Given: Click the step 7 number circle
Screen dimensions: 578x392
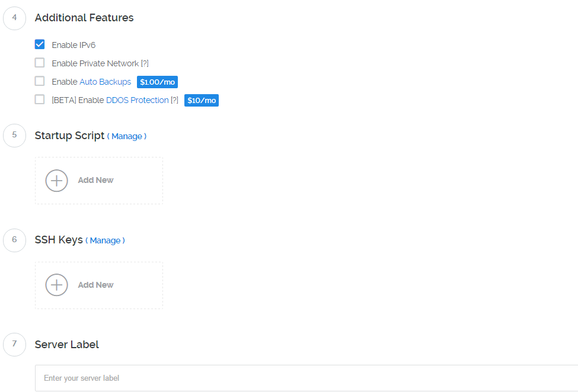Looking at the screenshot, I should (14, 344).
